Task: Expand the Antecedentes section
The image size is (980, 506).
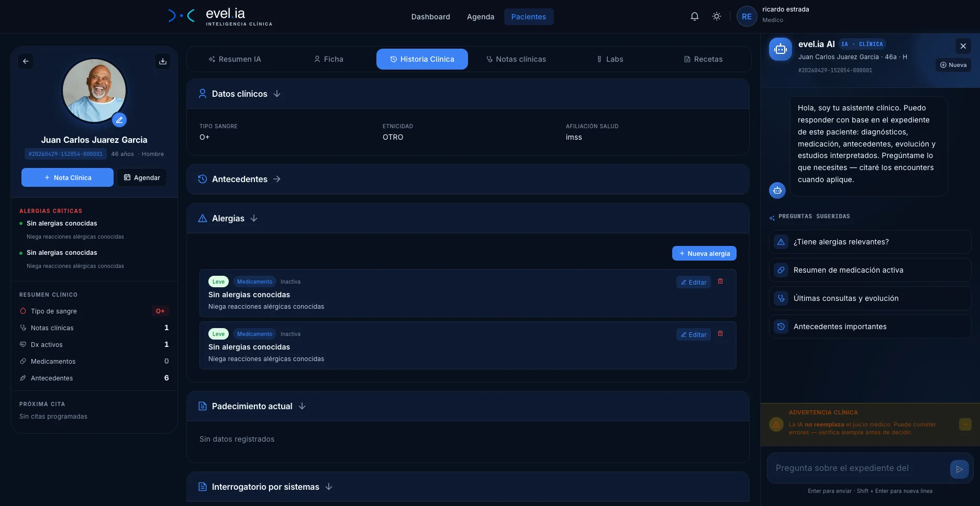Action: click(277, 179)
